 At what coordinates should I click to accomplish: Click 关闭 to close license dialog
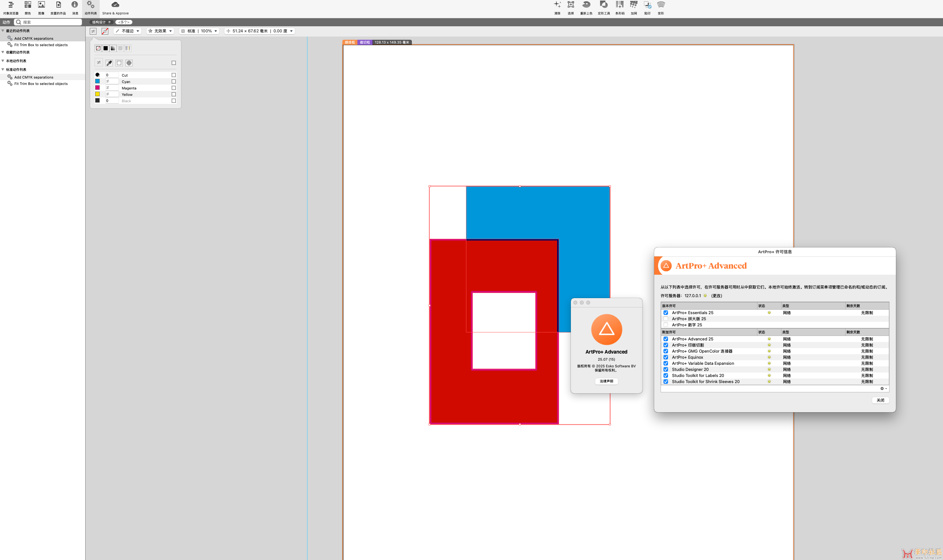click(880, 400)
